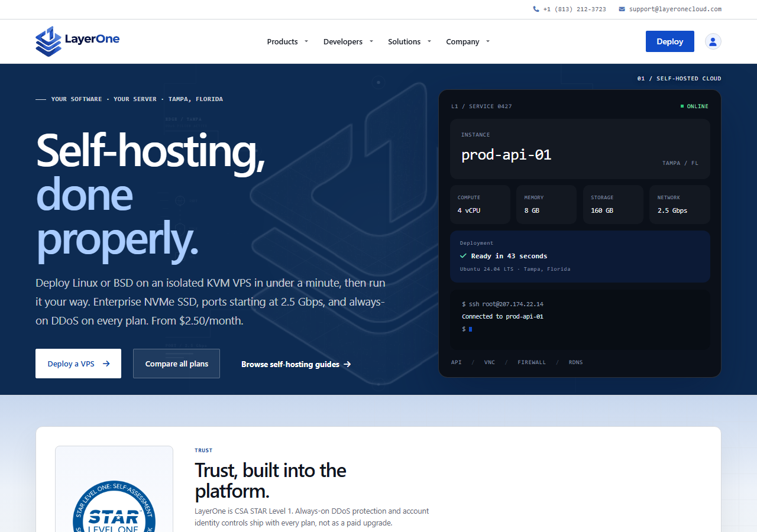The image size is (757, 532).
Task: Click the 01 / SELF-HOSTED CLOUD label
Action: [679, 79]
